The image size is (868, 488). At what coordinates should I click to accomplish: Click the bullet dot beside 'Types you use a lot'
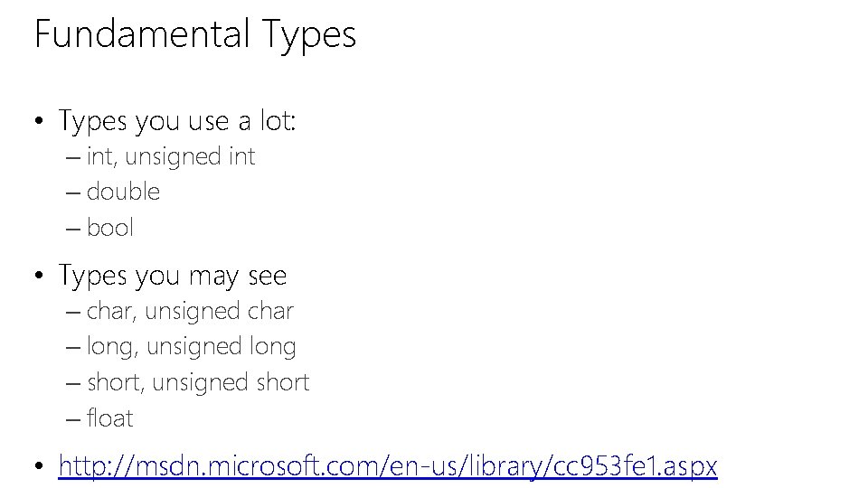click(38, 120)
